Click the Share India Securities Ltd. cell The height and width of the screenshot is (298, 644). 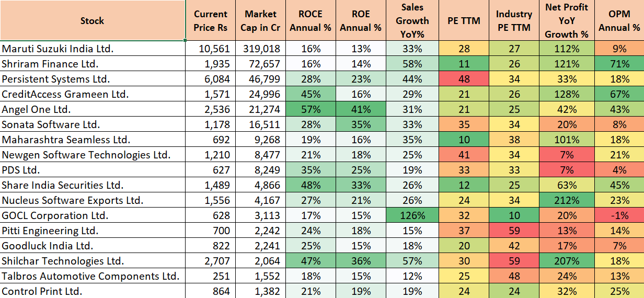point(93,186)
